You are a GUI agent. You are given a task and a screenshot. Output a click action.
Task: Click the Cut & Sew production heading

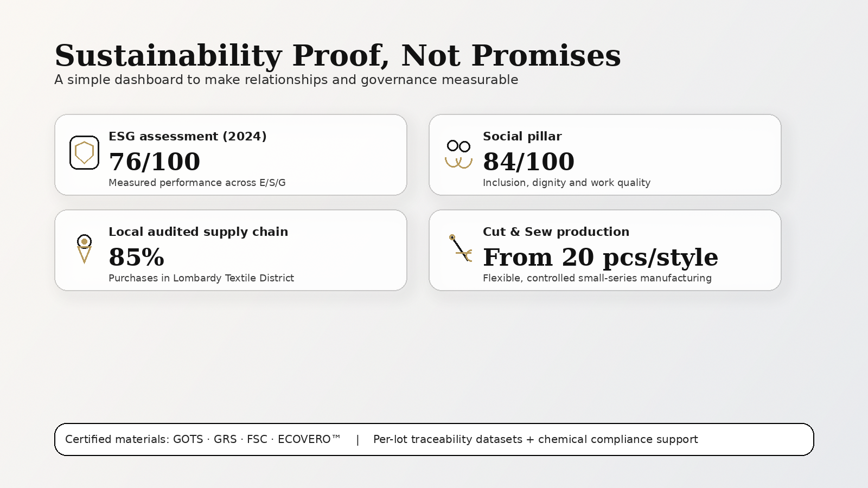pos(556,232)
